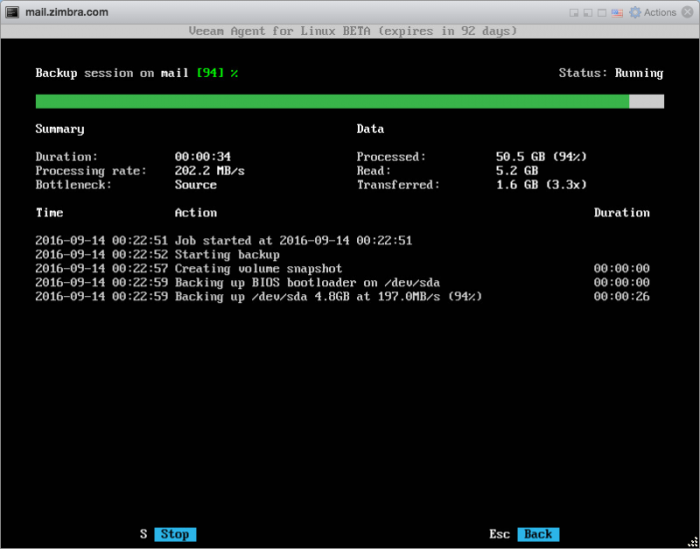Click the grey unfilled end of progress bar

pos(646,101)
